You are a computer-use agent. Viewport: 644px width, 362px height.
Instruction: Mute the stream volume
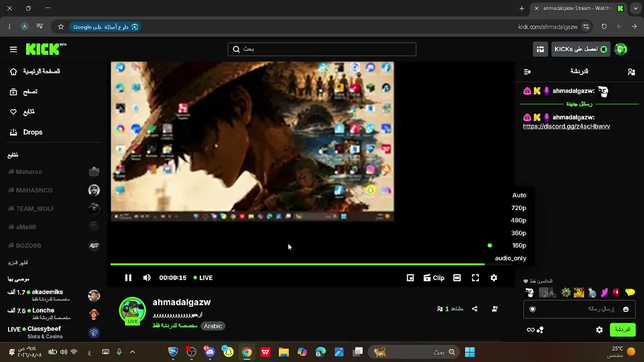pos(147,278)
